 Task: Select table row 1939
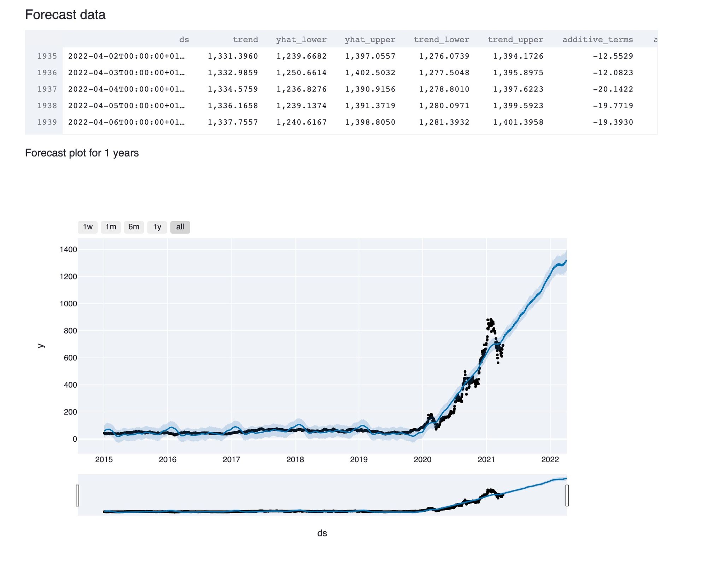[47, 122]
